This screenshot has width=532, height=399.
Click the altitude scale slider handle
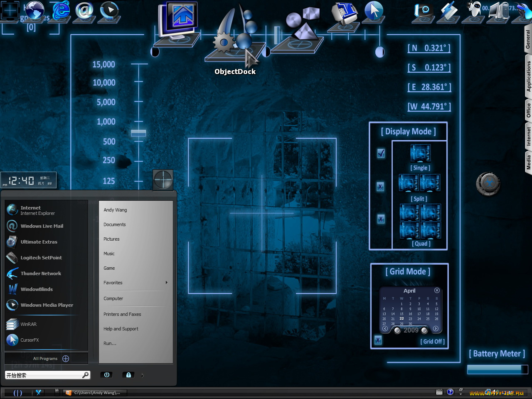pyautogui.click(x=138, y=133)
